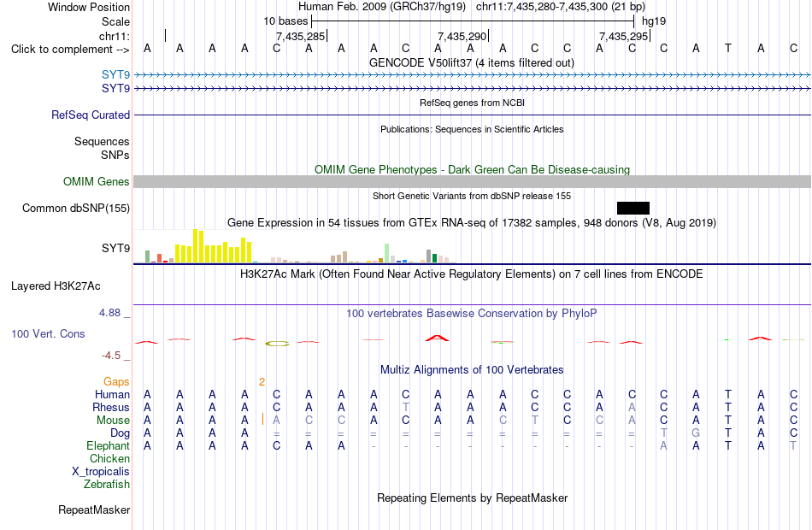This screenshot has height=530, width=812.
Task: Click the GENCODE V50lift37 track title
Action: coord(472,62)
